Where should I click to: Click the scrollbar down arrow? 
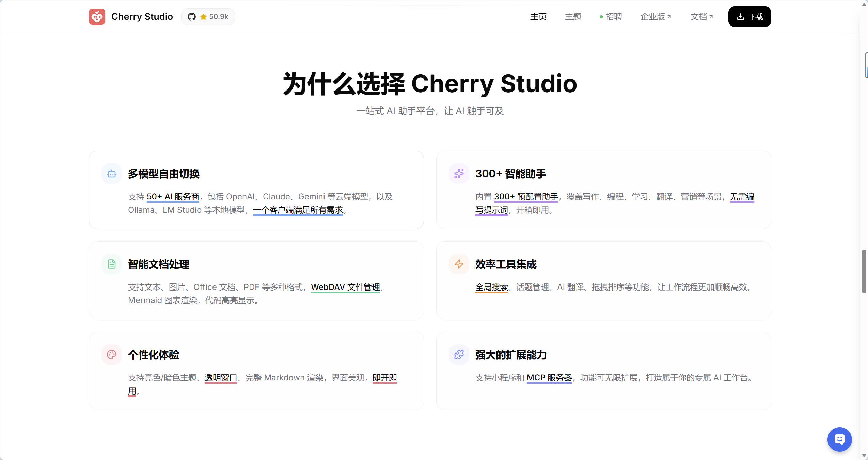864,455
